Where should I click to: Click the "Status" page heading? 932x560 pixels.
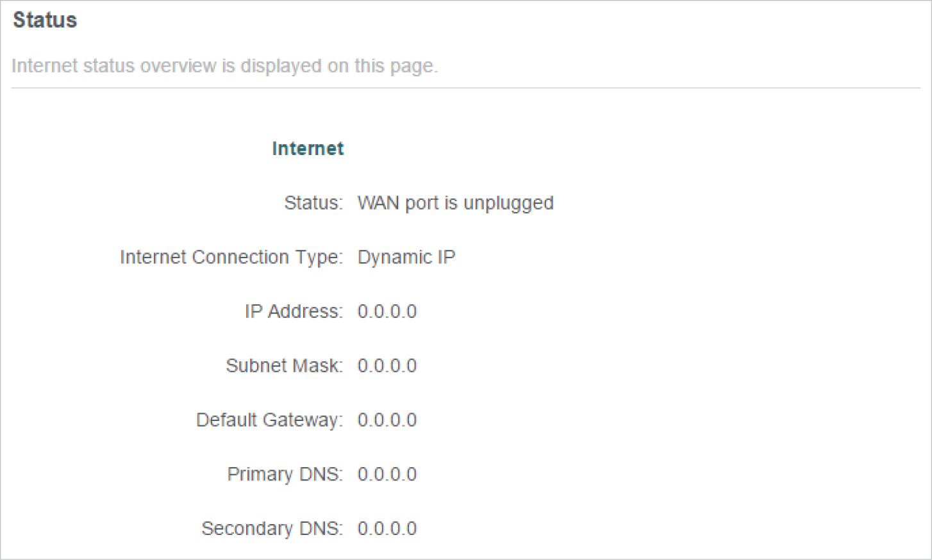[45, 21]
